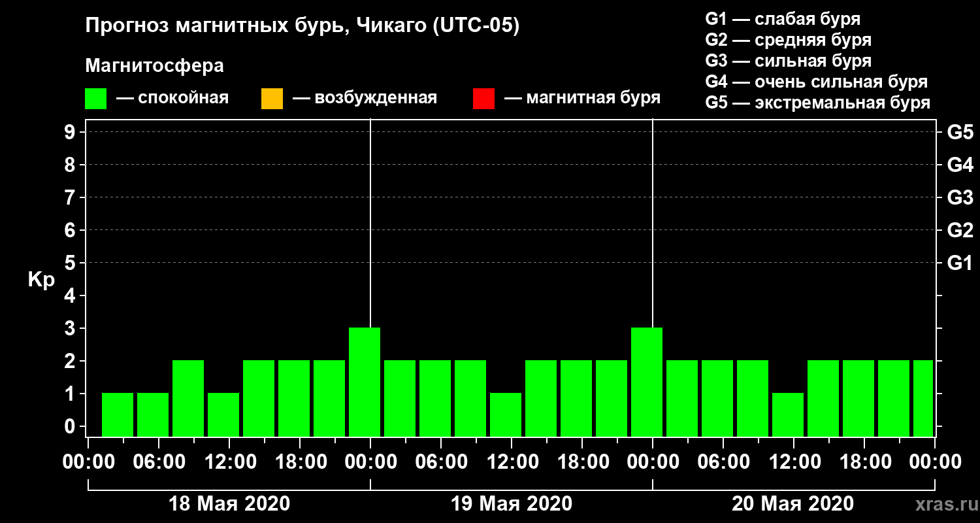Viewport: 980px width, 523px height.
Task: Click the '06:00' tick label for 20 Мая
Action: 723,462
